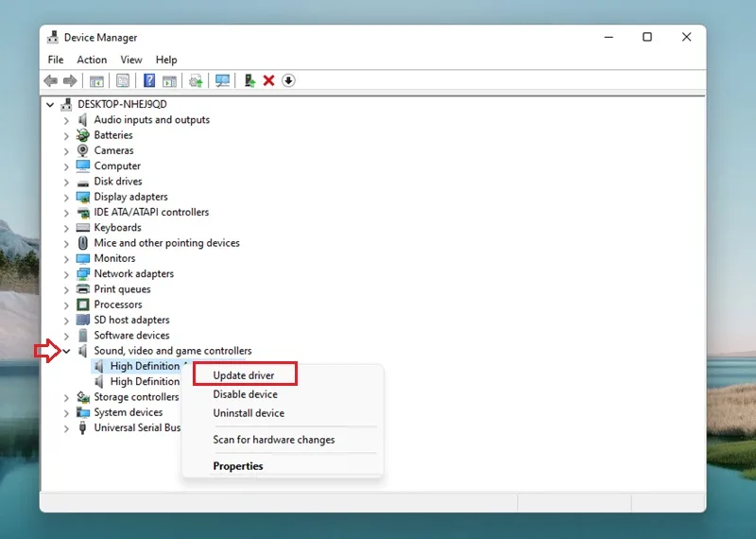Click the Properties toolbar icon

[123, 80]
